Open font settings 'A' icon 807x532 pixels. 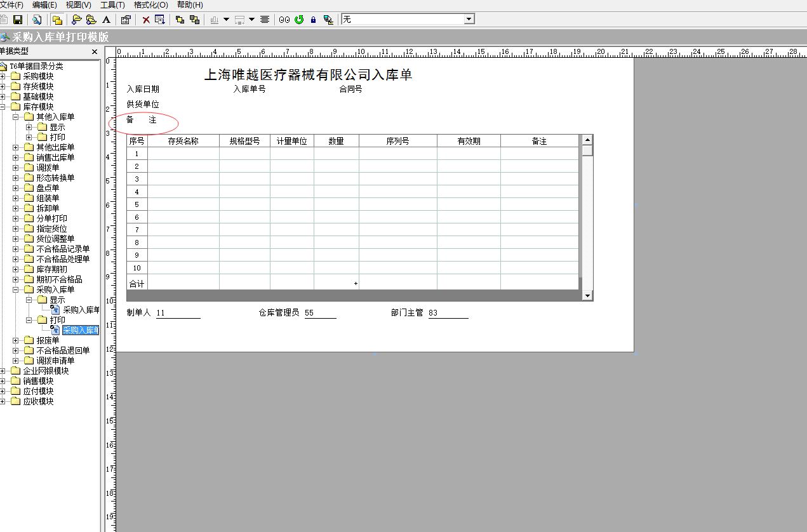(x=106, y=20)
